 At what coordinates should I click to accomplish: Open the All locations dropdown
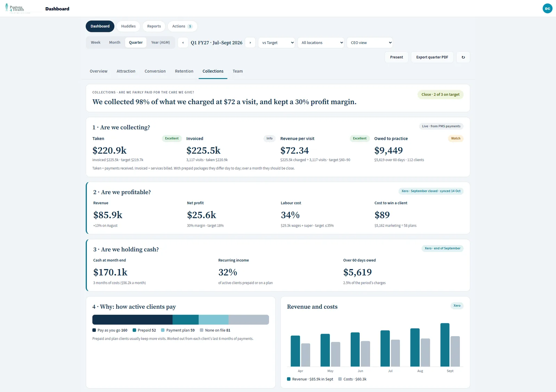(x=321, y=43)
